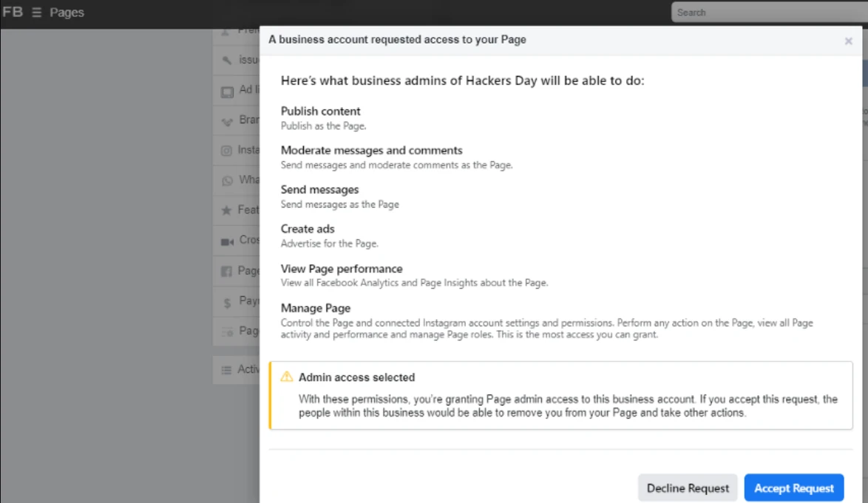Click the FB logo in top bar
Image resolution: width=868 pixels, height=503 pixels.
click(x=13, y=13)
